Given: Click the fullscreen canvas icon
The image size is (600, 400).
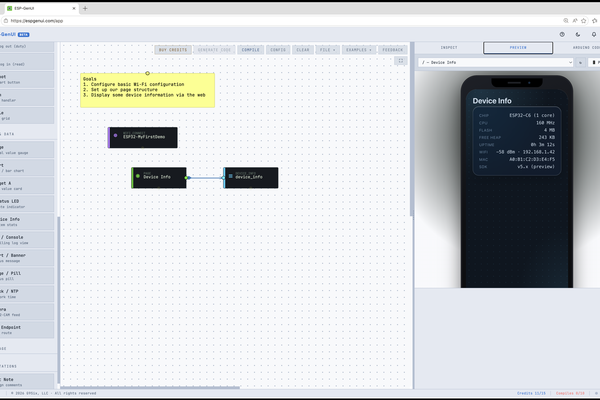Looking at the screenshot, I should click(x=401, y=60).
